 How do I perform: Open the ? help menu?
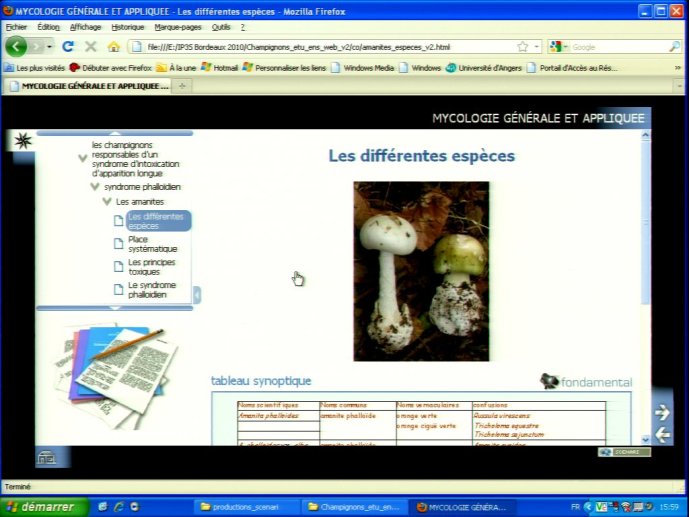point(243,27)
